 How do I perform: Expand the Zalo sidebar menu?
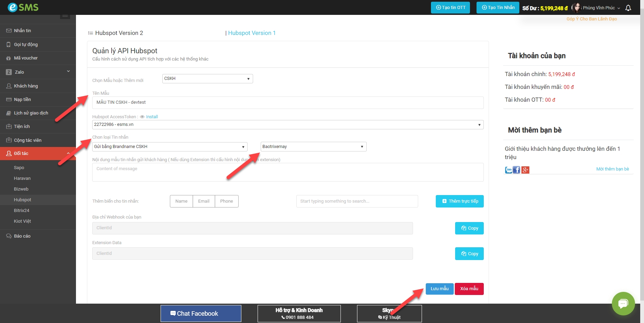click(38, 72)
